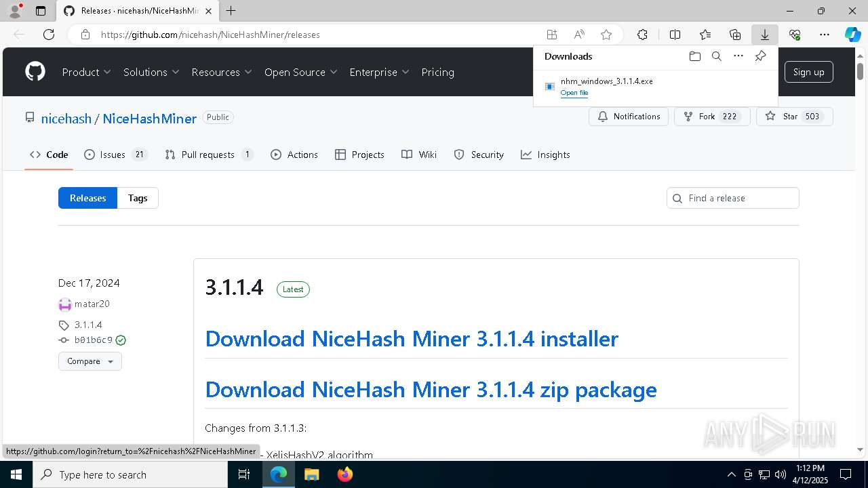Open the Projects tab

point(359,155)
